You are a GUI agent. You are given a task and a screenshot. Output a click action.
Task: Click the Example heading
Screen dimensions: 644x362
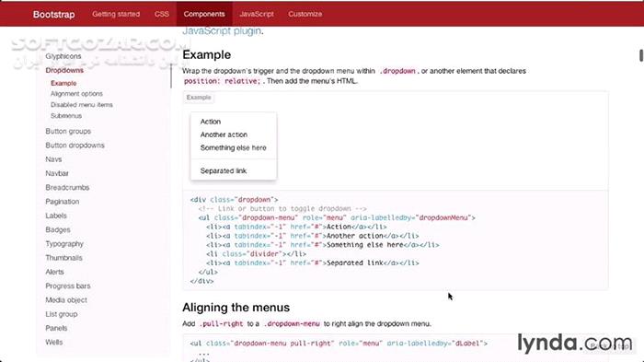207,54
